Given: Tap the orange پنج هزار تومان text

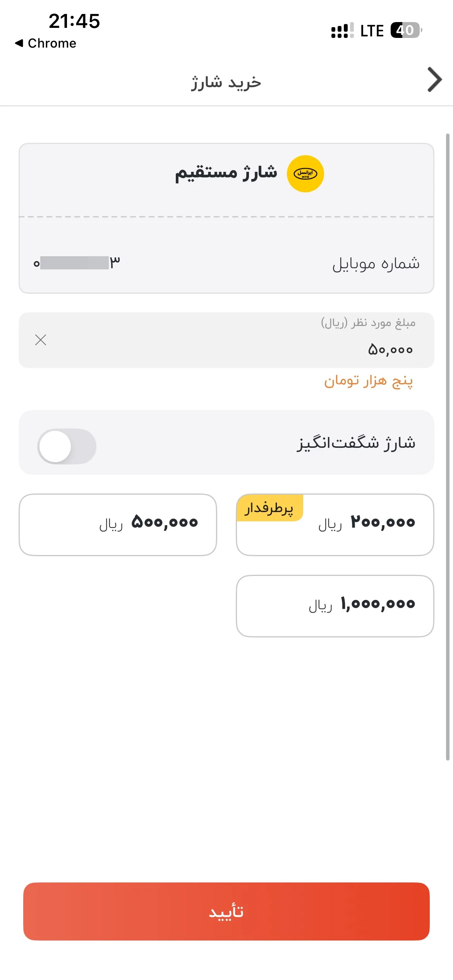Looking at the screenshot, I should point(368,382).
